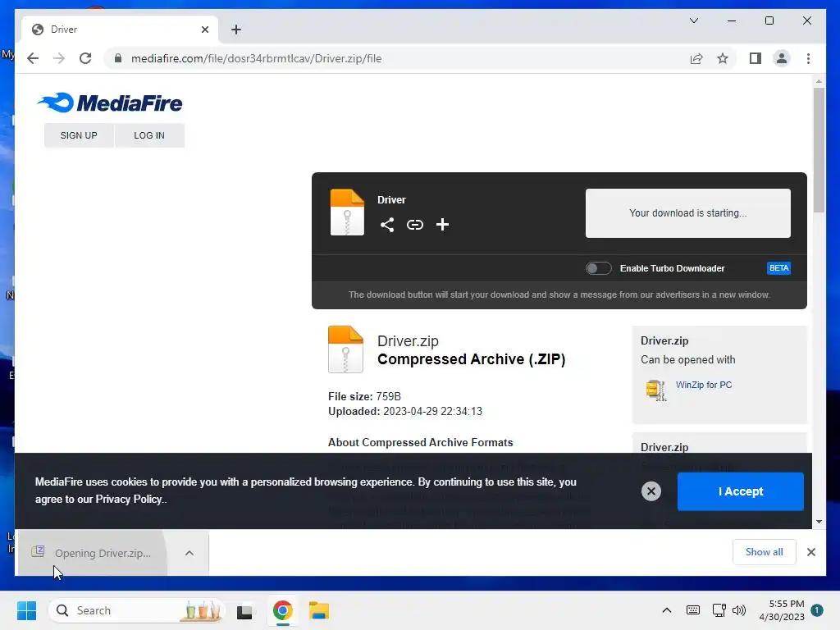
Task: Click the page vertical scrollbar thumb
Action: click(819, 150)
